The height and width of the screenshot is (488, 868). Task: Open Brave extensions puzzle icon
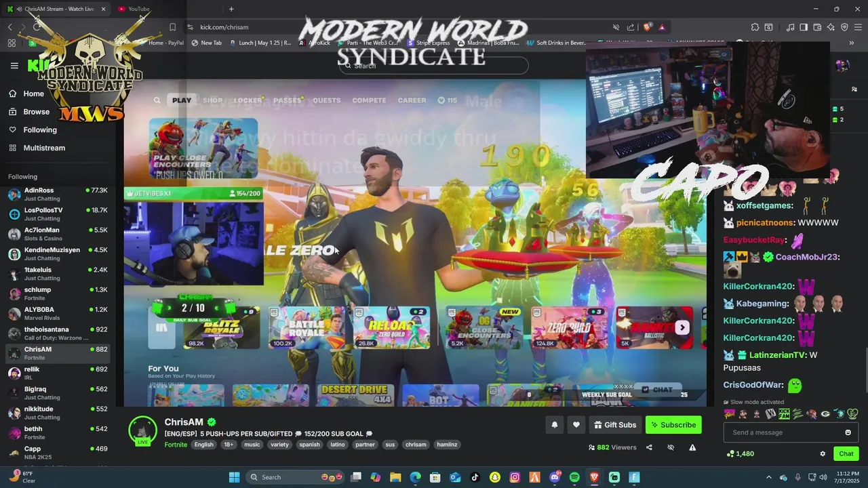[755, 27]
